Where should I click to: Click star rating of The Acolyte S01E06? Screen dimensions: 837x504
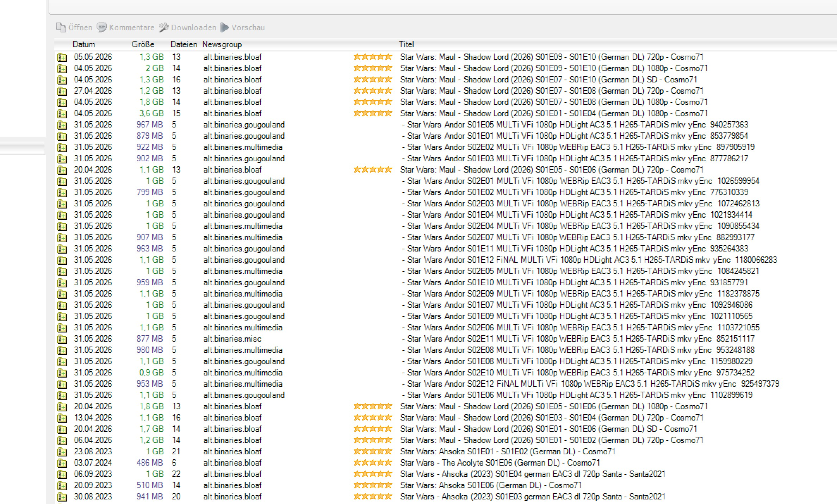pyautogui.click(x=373, y=462)
